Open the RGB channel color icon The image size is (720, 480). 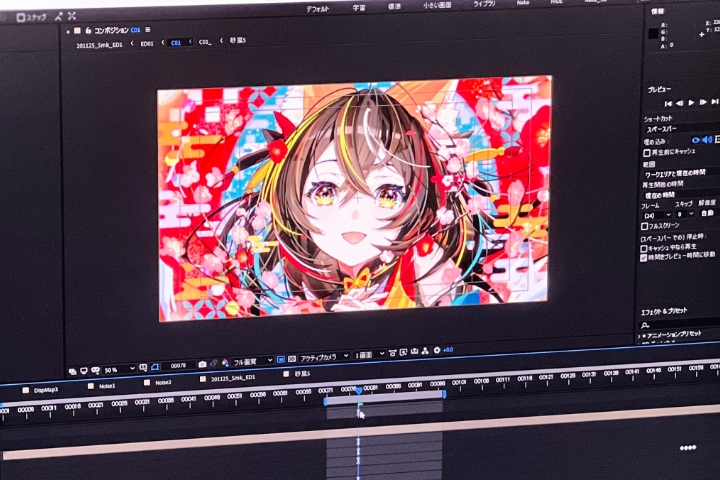click(x=225, y=363)
